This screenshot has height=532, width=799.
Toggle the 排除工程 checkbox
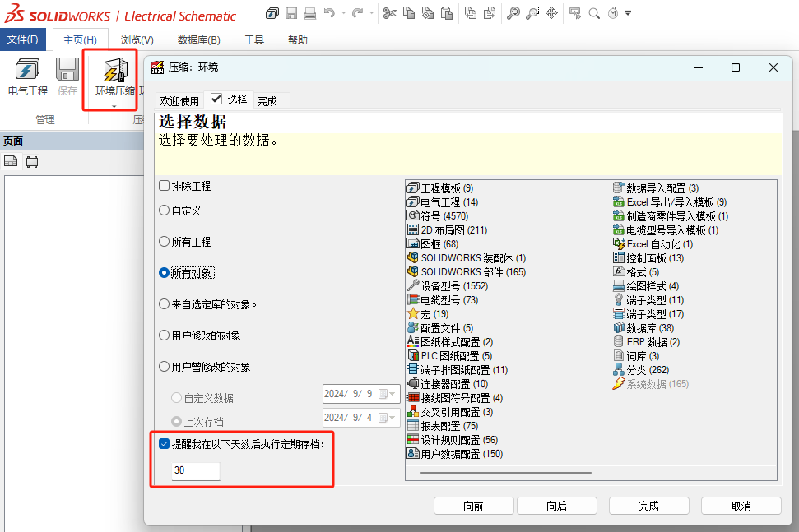tap(163, 184)
